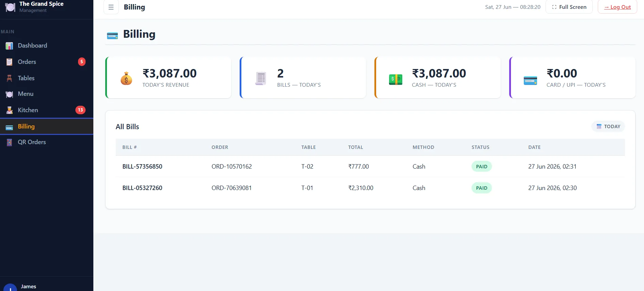
Task: Click the DATE column header
Action: (x=534, y=147)
